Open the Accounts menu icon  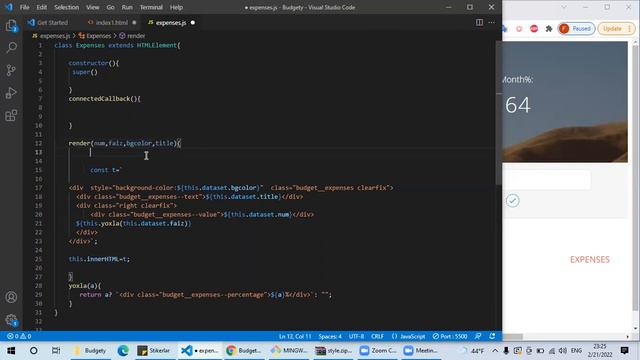tap(11, 297)
